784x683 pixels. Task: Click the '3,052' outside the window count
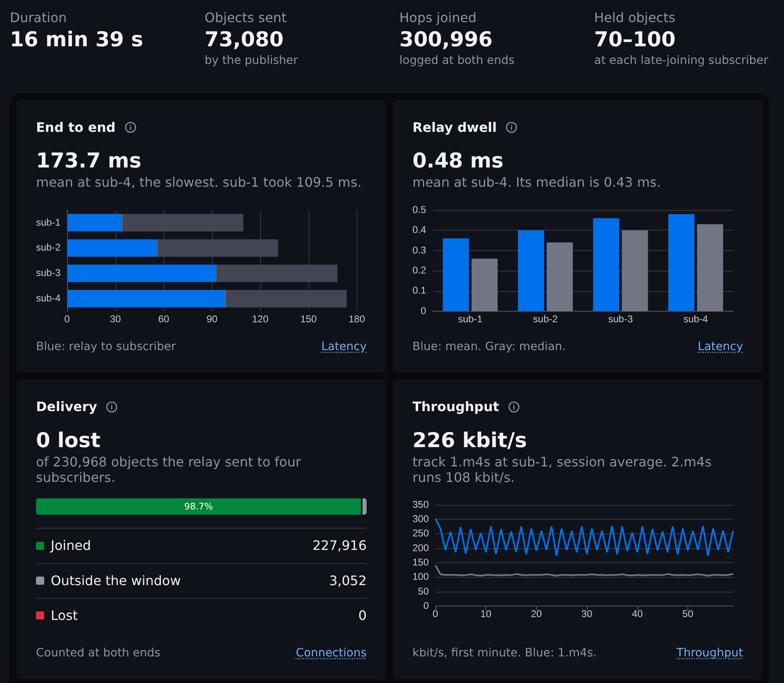[348, 580]
